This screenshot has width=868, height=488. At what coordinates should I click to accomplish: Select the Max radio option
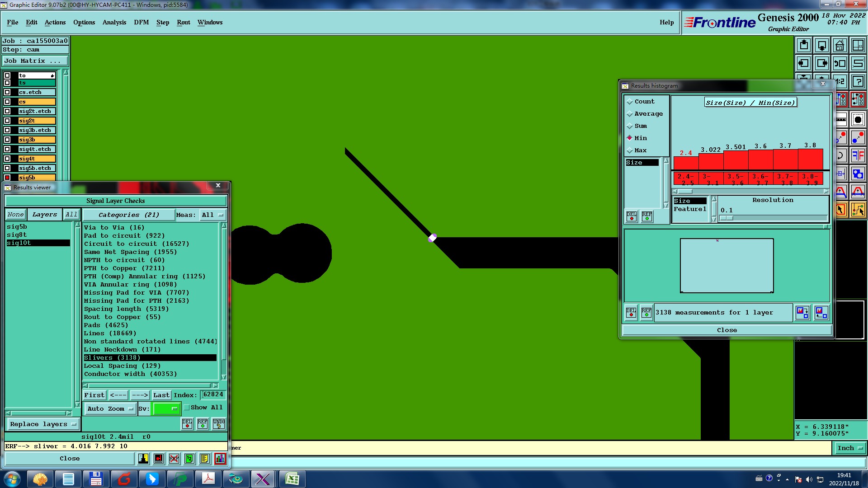pos(637,150)
